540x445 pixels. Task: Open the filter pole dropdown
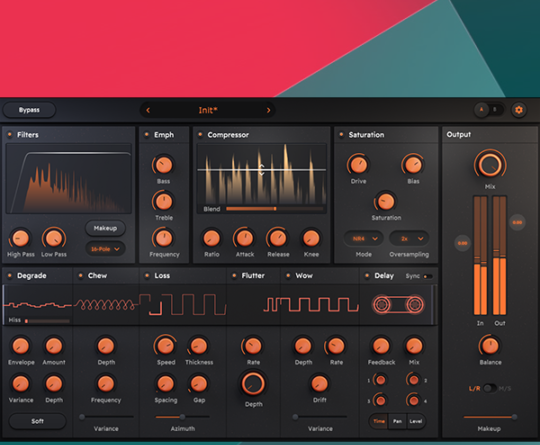click(105, 249)
